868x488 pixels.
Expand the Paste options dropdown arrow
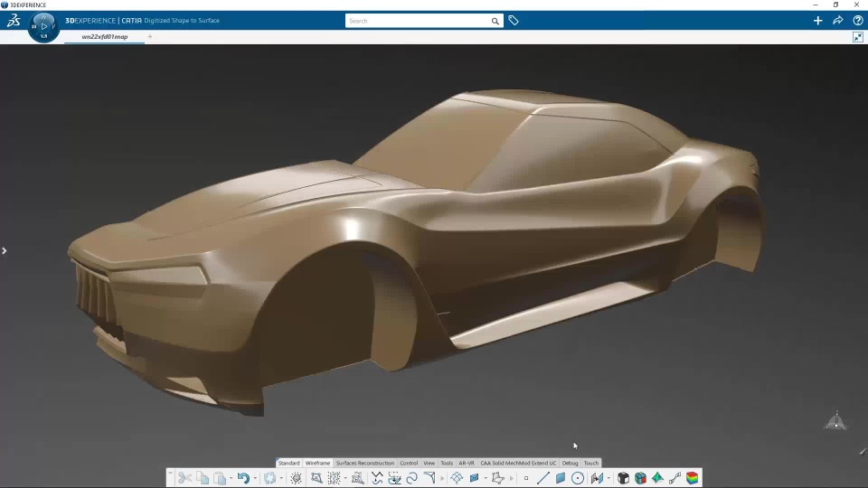point(231,478)
